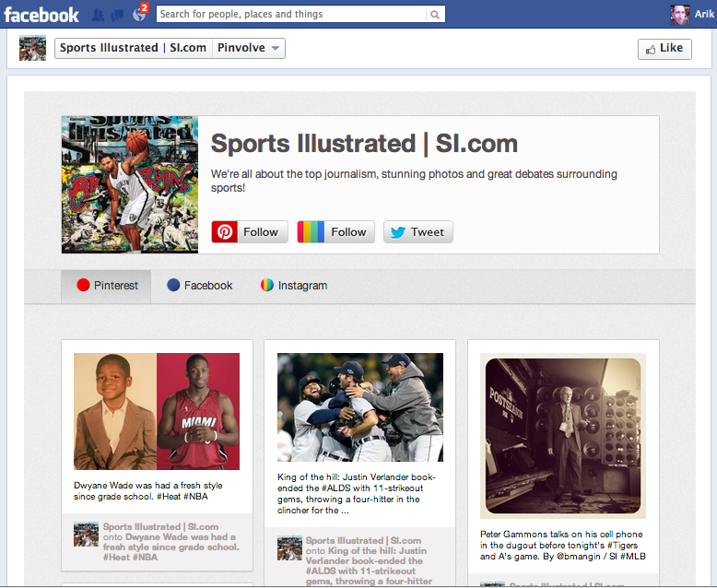The width and height of the screenshot is (717, 588).
Task: Open the Pinvolve dropdown
Action: (x=248, y=48)
